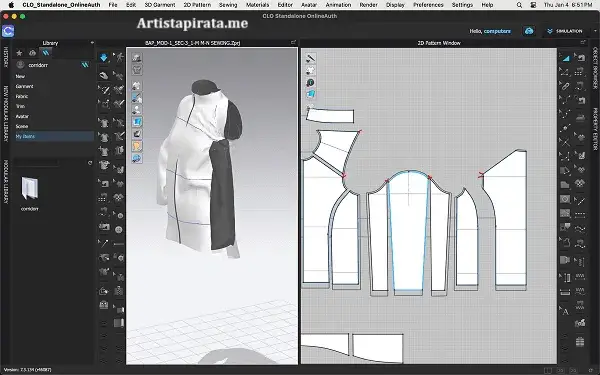Click the blue surface icon in 2D strip
Screen dimensions: 600x375
tap(310, 94)
